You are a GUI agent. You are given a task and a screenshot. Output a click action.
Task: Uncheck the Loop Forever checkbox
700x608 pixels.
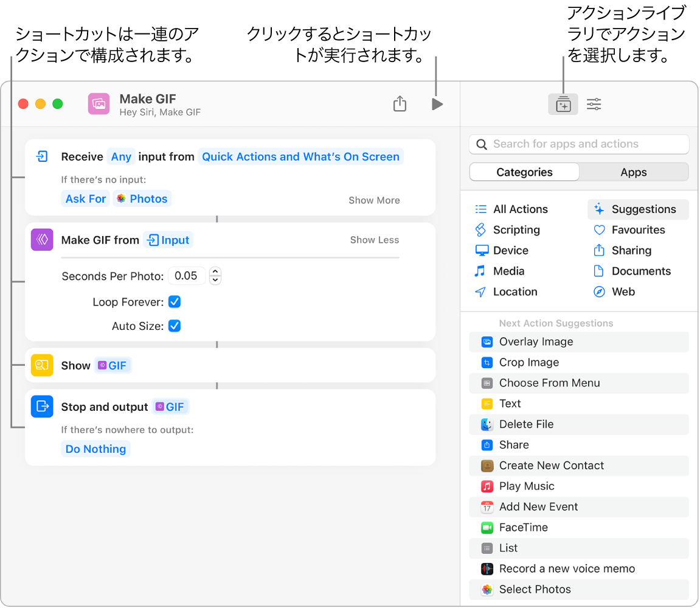pyautogui.click(x=175, y=302)
